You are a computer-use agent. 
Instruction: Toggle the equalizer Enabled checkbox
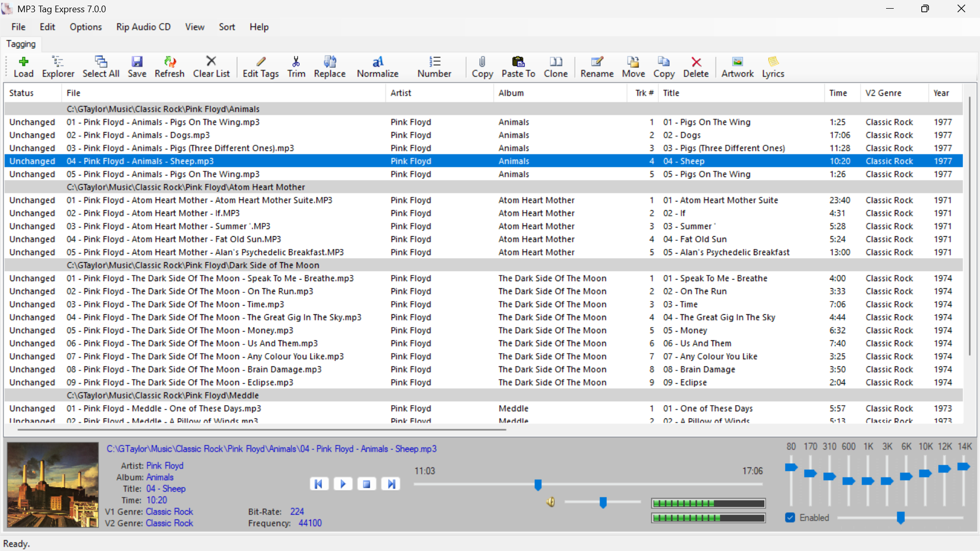tap(790, 518)
